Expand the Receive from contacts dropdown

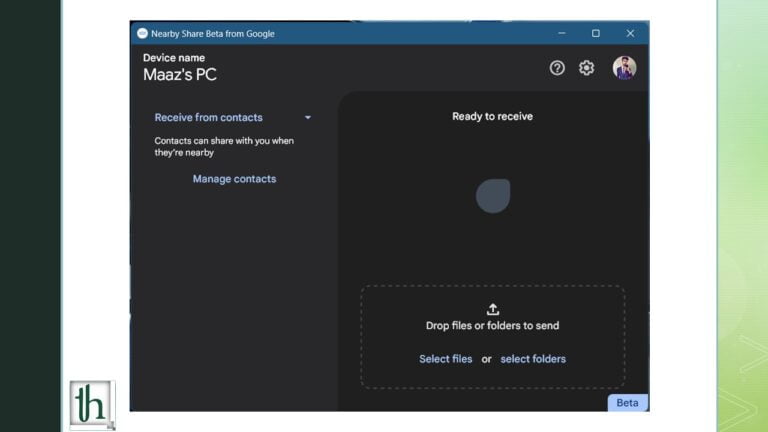[x=233, y=118]
